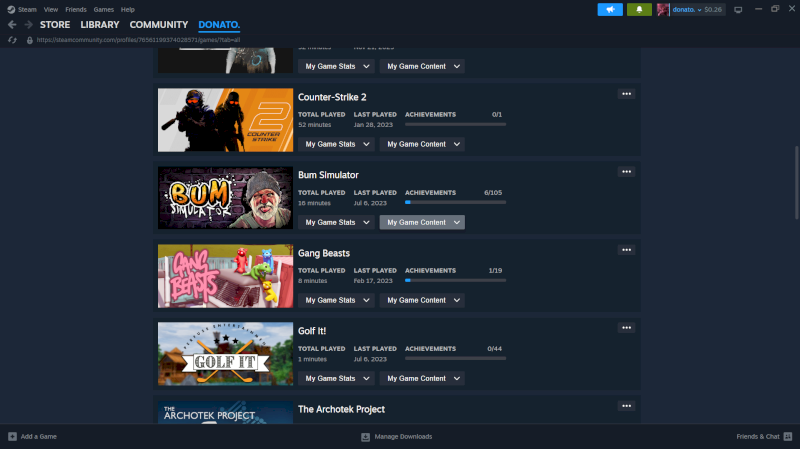Open the Counter-Strike 2 title link
Image resolution: width=800 pixels, height=449 pixels.
[x=332, y=97]
